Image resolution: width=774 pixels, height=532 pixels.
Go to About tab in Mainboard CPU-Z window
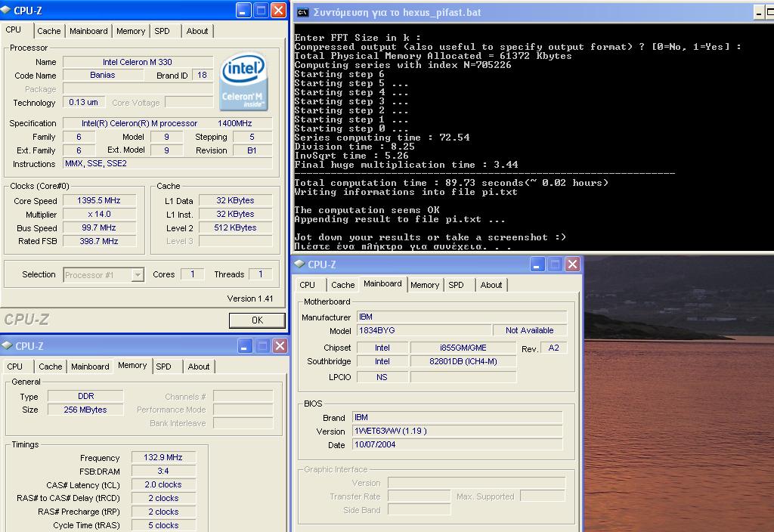491,285
